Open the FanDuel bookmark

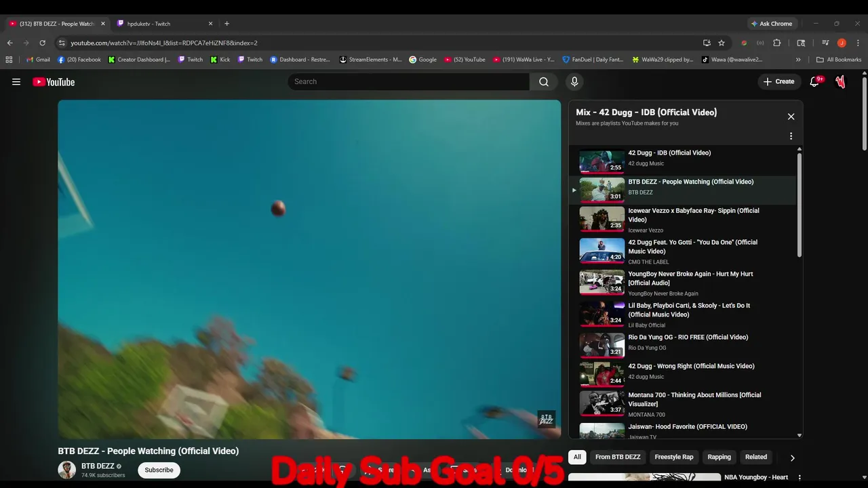click(593, 60)
